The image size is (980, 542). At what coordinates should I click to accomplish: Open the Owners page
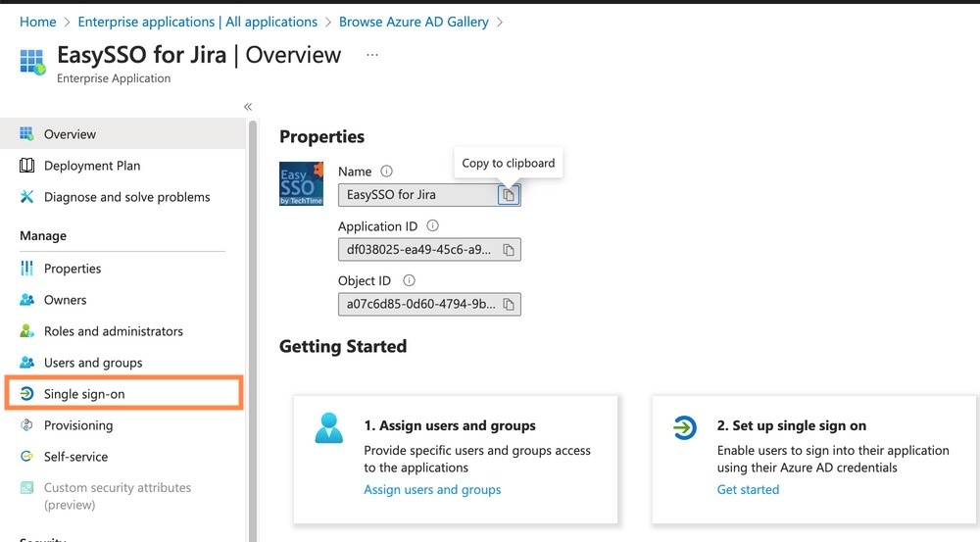122,300
